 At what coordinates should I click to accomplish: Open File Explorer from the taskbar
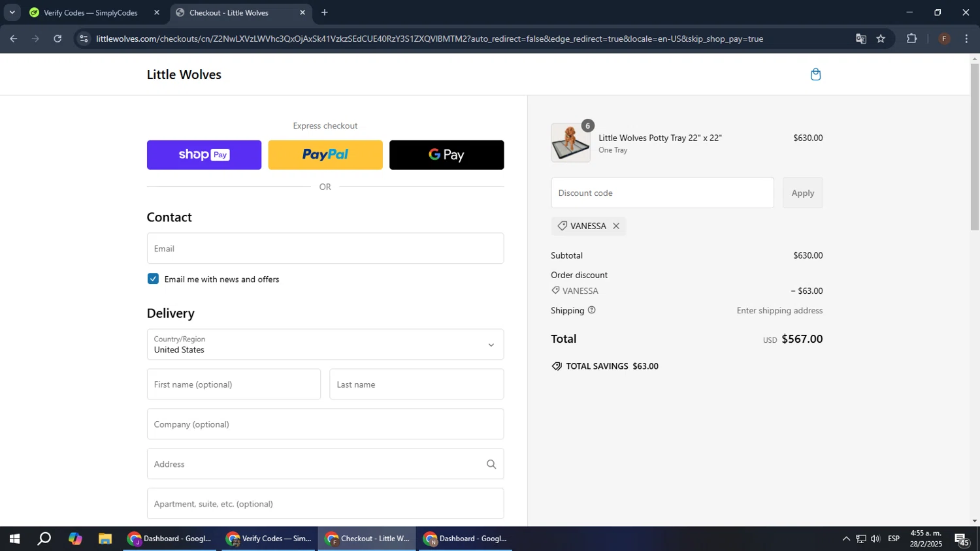105,539
